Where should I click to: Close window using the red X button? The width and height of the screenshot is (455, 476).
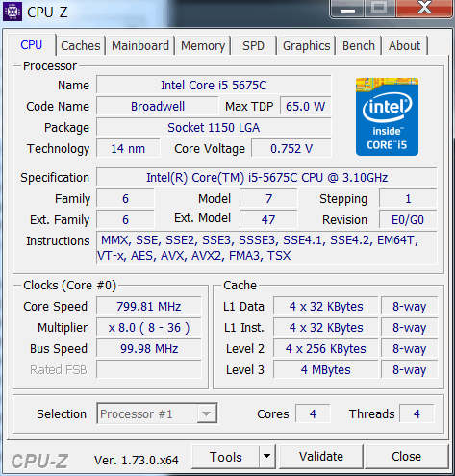425,8
